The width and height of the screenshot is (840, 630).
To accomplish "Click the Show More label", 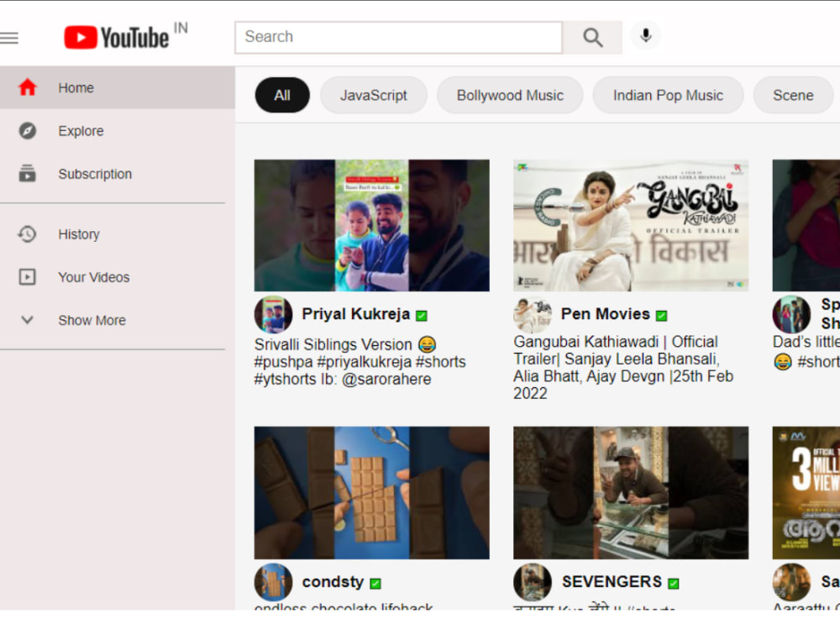I will 92,320.
